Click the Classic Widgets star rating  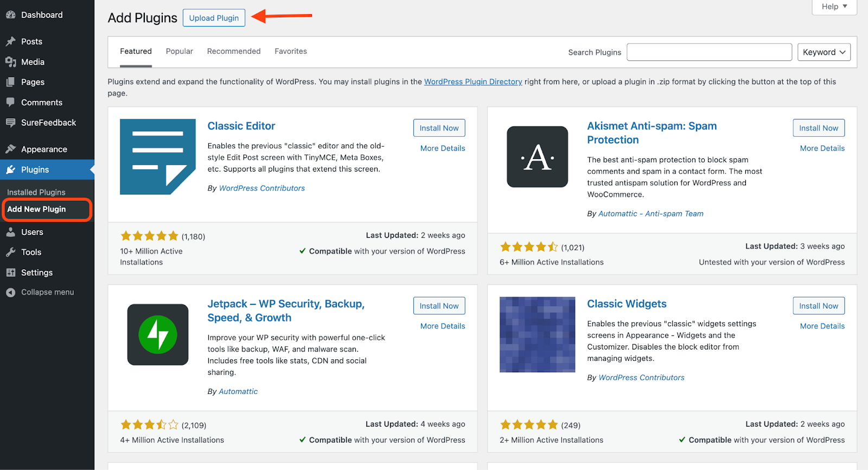point(529,424)
